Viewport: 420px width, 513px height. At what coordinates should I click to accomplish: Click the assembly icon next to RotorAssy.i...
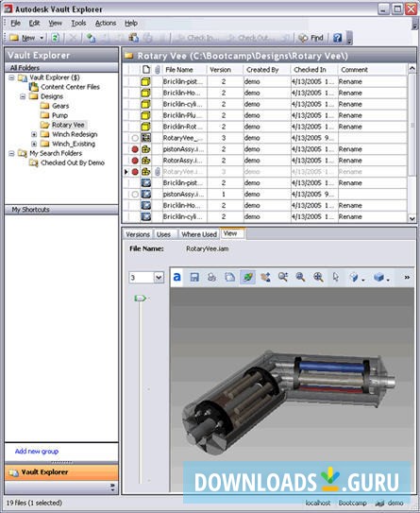tap(145, 161)
